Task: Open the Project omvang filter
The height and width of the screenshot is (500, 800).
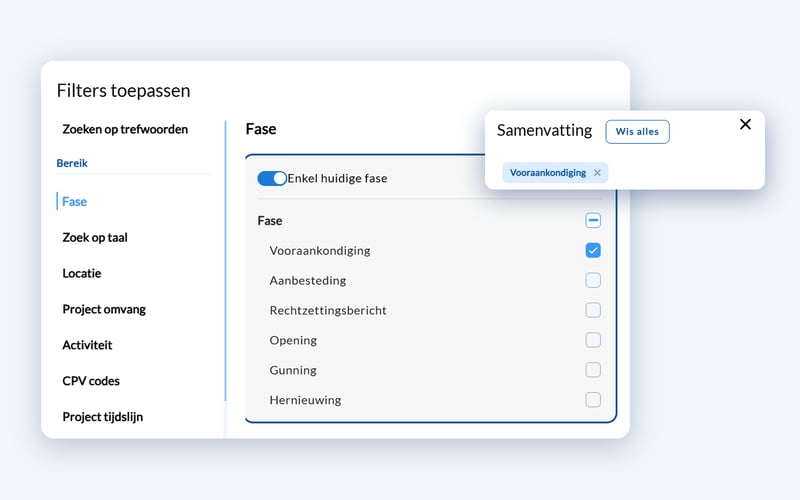Action: [x=104, y=309]
